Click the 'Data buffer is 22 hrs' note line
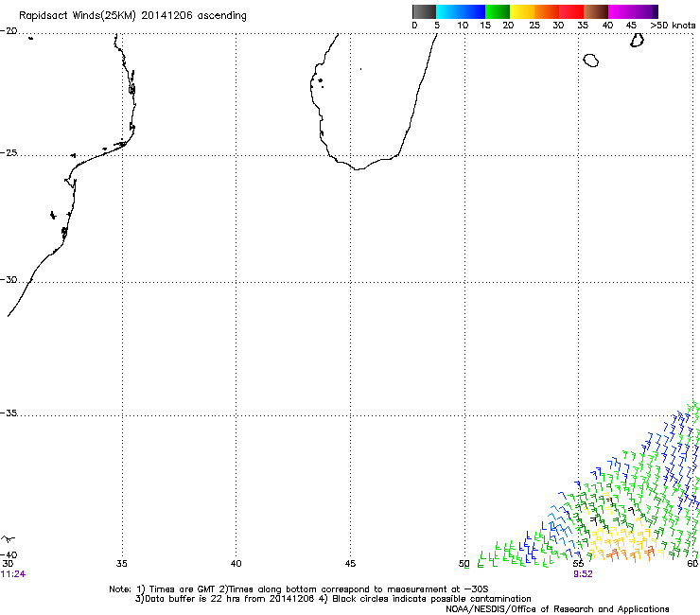The width and height of the screenshot is (700, 615). (x=333, y=599)
